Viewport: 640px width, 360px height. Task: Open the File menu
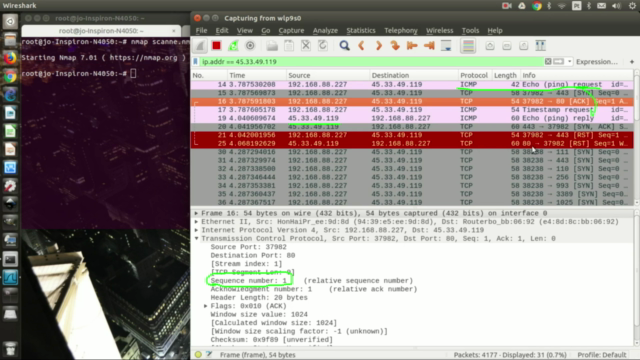201,31
